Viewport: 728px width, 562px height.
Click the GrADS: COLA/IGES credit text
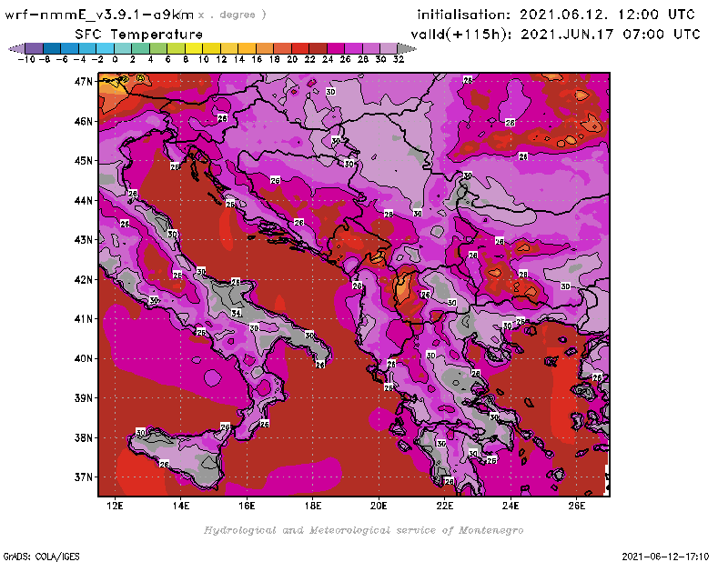pos(41,557)
